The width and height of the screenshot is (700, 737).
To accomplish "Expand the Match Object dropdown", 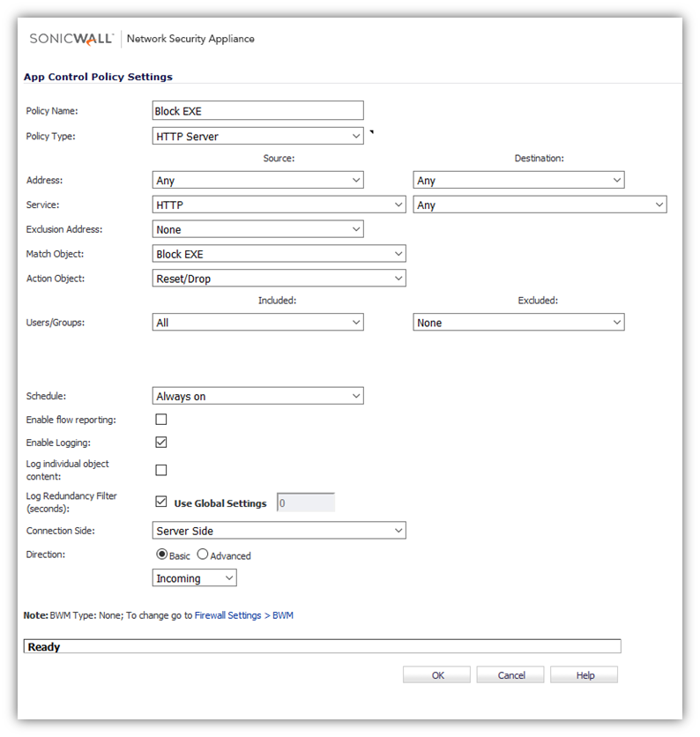I will pos(279,255).
